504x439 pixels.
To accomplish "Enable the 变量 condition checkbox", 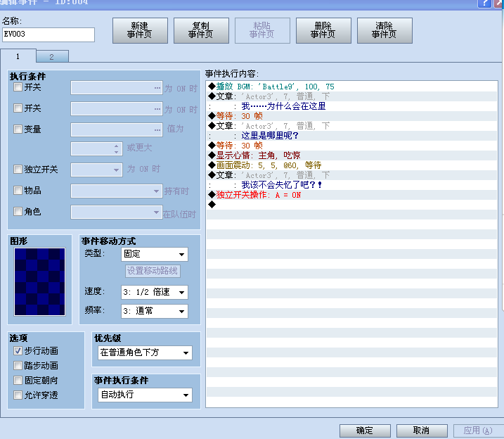I will click(x=18, y=129).
